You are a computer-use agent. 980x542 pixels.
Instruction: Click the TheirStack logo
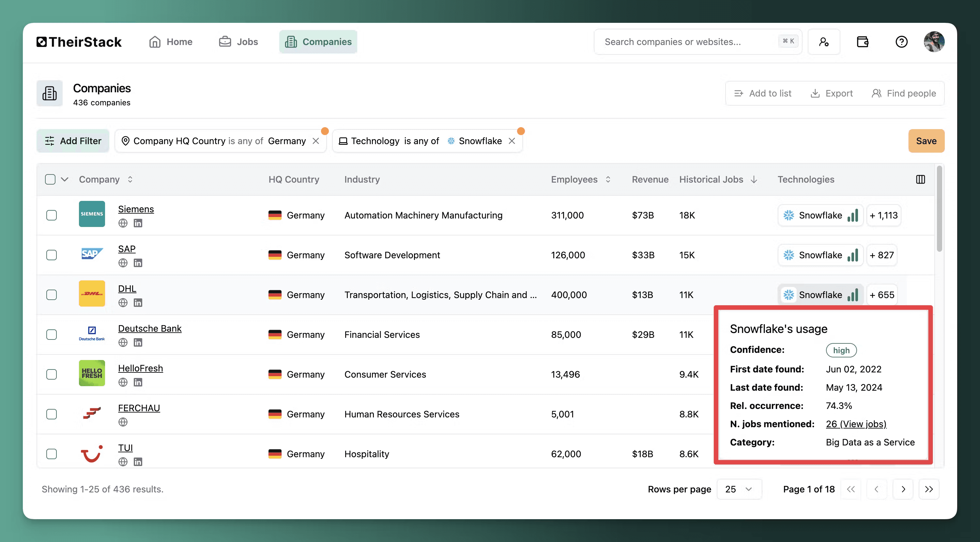[79, 42]
